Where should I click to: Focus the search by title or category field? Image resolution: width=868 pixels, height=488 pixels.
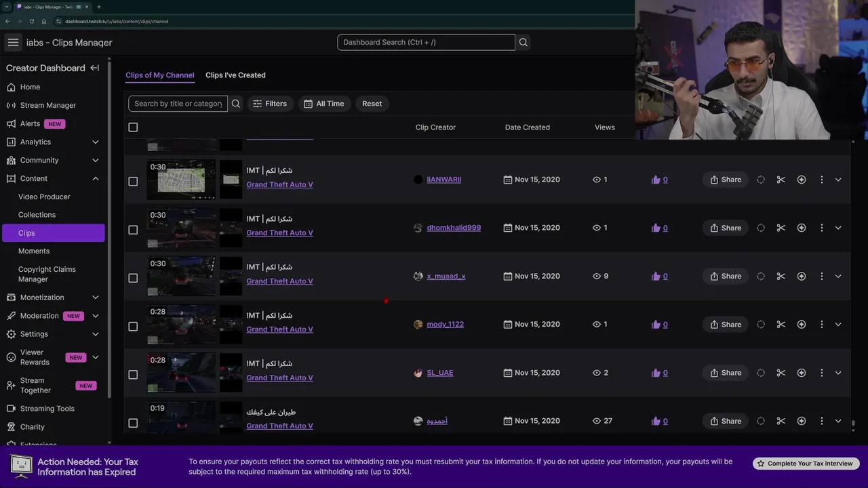(178, 104)
